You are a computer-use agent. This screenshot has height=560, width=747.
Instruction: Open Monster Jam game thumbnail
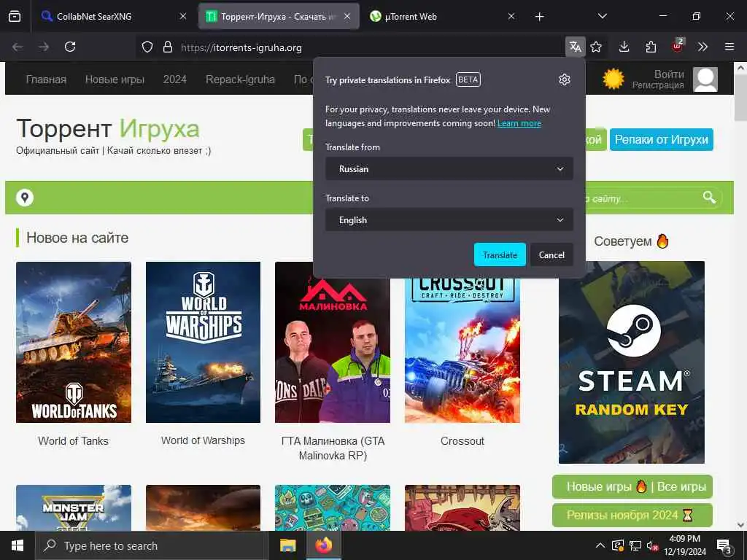[74, 507]
